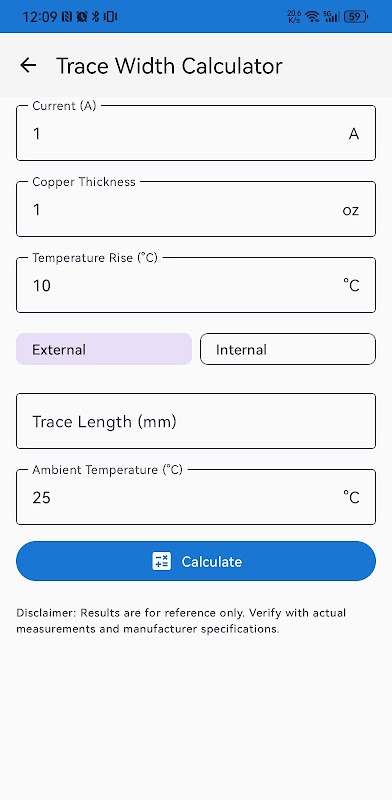The height and width of the screenshot is (800, 392).
Task: Tap the 5G signal strength icon
Action: [x=331, y=17]
